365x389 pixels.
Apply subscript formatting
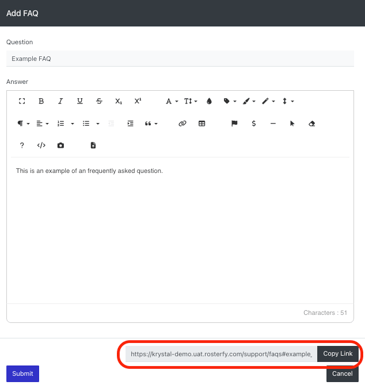(118, 101)
